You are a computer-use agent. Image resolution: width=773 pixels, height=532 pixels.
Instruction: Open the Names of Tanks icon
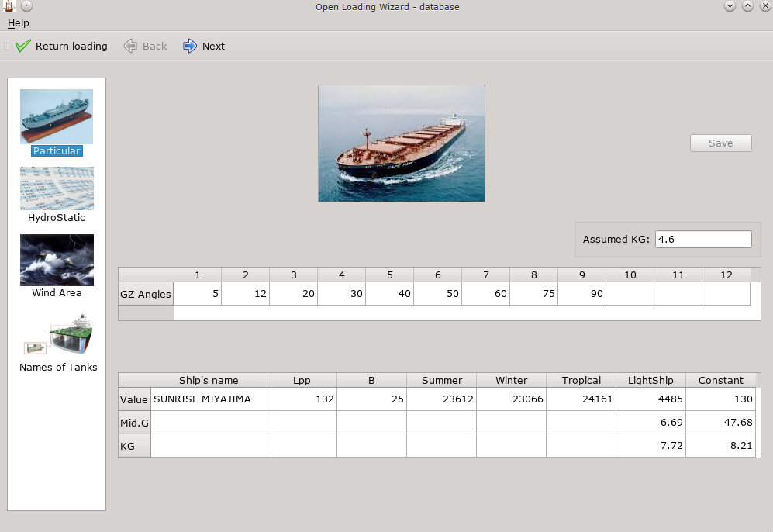point(58,336)
